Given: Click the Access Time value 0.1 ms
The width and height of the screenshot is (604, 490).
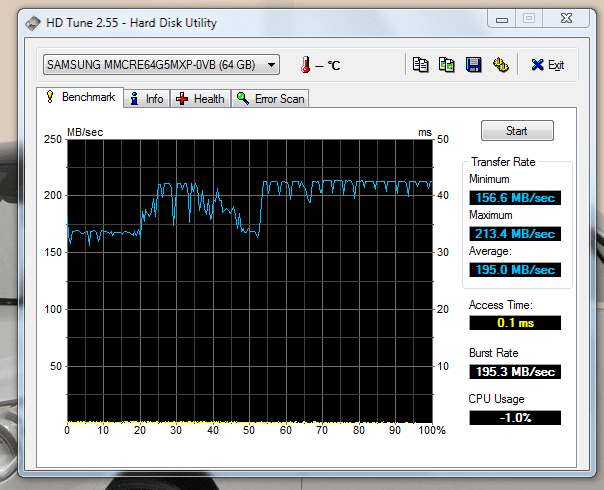Looking at the screenshot, I should coord(515,323).
